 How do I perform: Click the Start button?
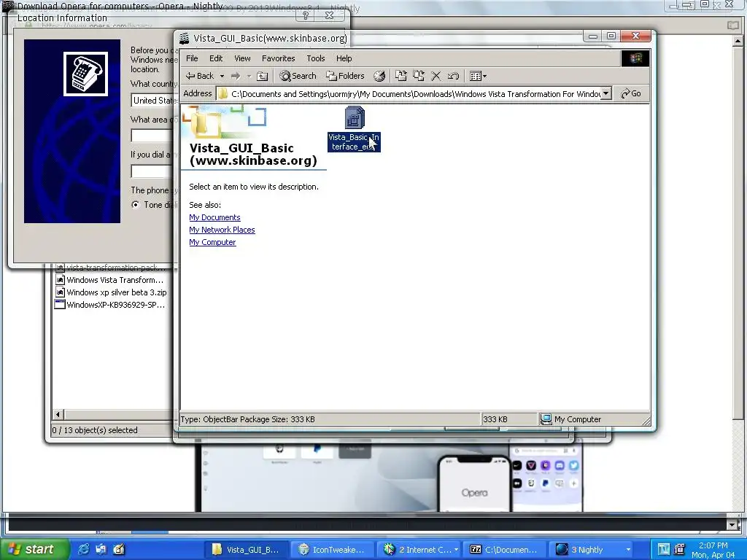tap(34, 549)
